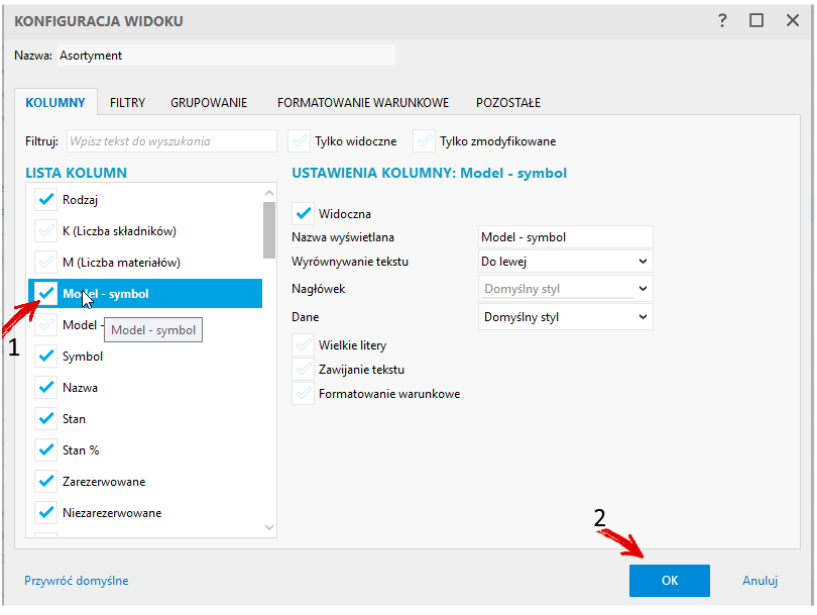Click the scroll up arrow in column list
This screenshot has height=615, width=817.
pyautogui.click(x=269, y=193)
